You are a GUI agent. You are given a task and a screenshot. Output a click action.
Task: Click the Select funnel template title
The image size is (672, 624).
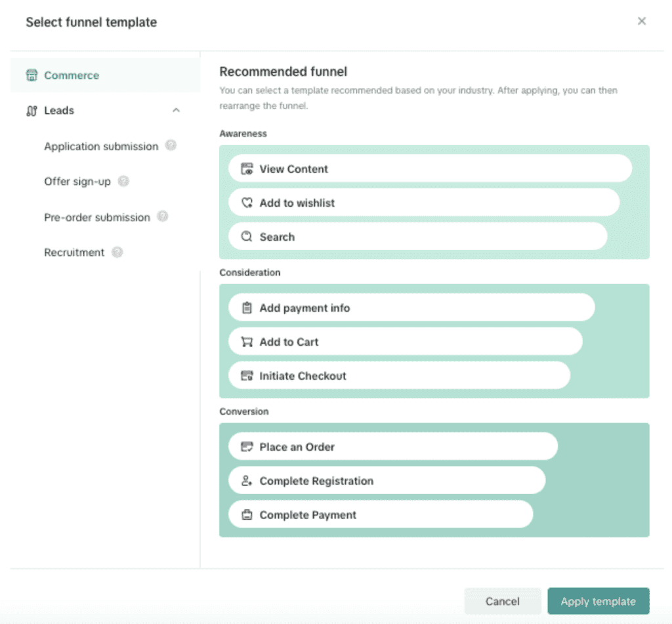[91, 22]
